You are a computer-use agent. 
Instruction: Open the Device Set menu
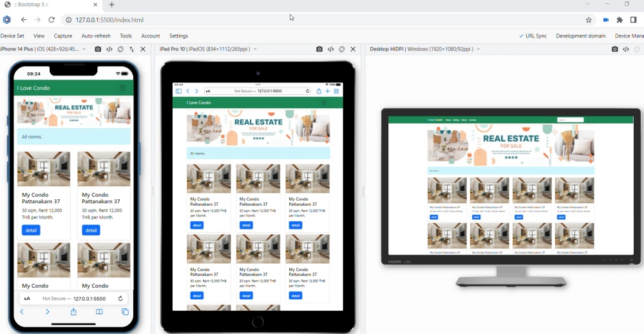(x=12, y=36)
